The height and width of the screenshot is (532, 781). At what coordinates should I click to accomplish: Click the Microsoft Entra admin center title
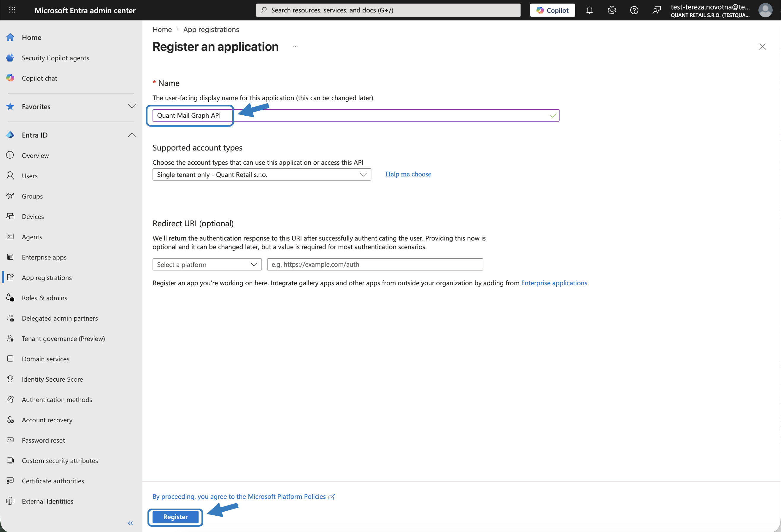(x=85, y=10)
